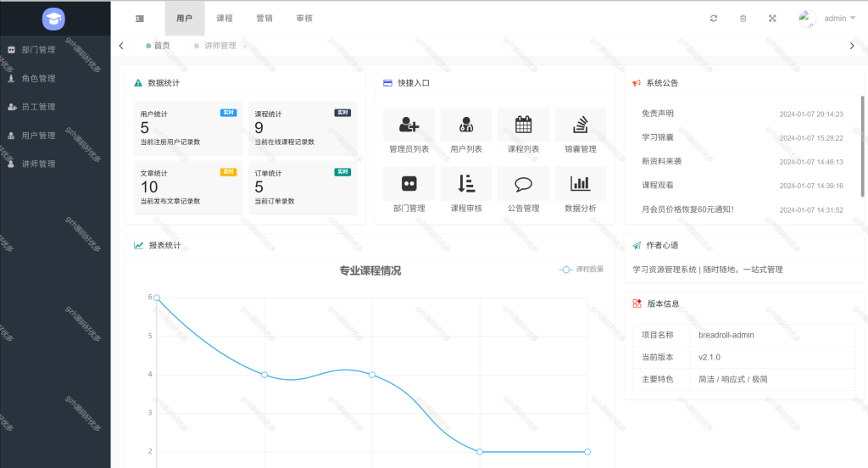Switch to the 用户 top menu
Screen dimensions: 868x468
pos(184,19)
